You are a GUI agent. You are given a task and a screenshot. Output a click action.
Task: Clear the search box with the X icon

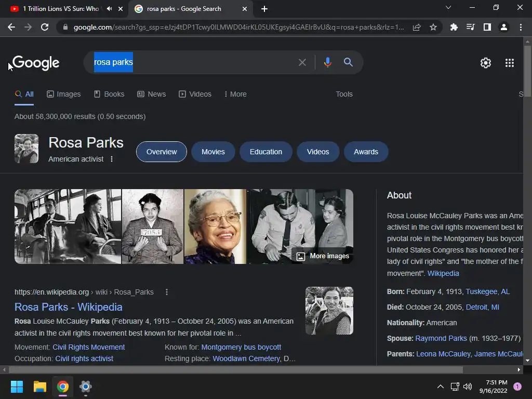[x=302, y=62]
